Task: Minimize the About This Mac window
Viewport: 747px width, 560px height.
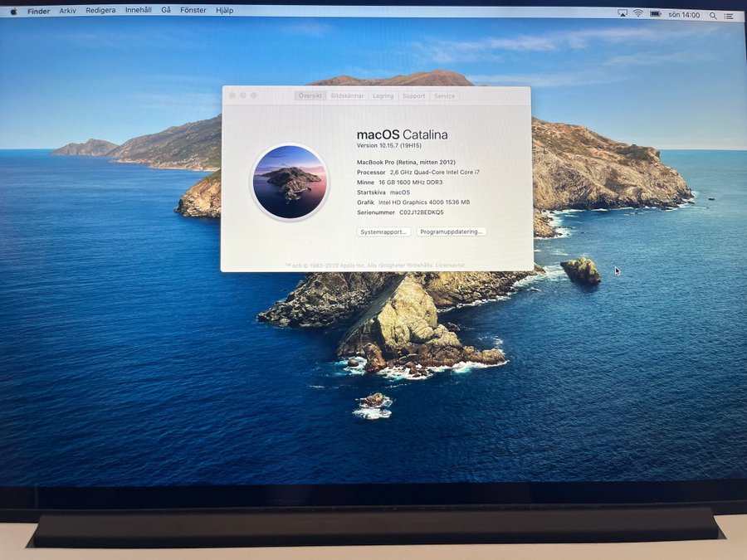Action: [243, 95]
